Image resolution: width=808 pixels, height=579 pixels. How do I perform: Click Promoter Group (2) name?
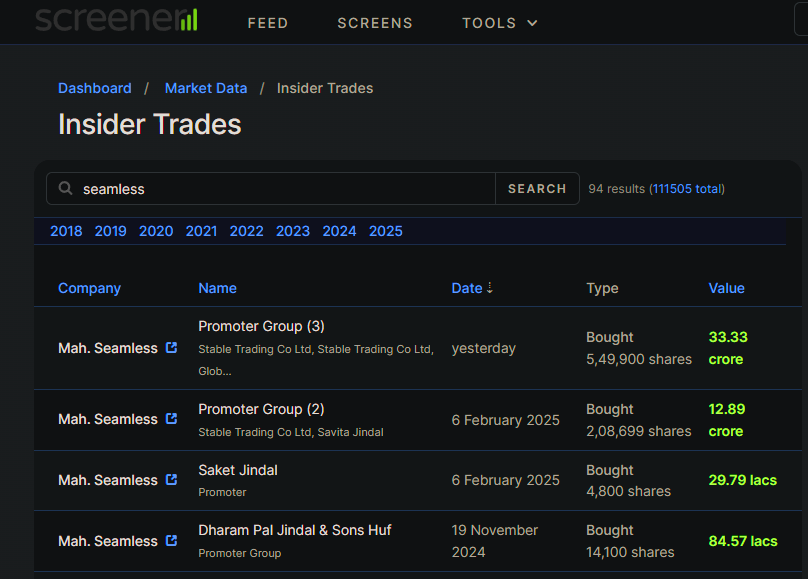(x=261, y=409)
